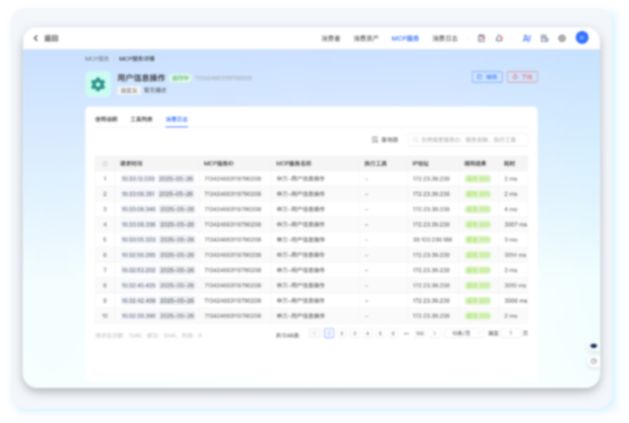Select page 4 in pagination
This screenshot has width=629, height=423.
coord(367,333)
